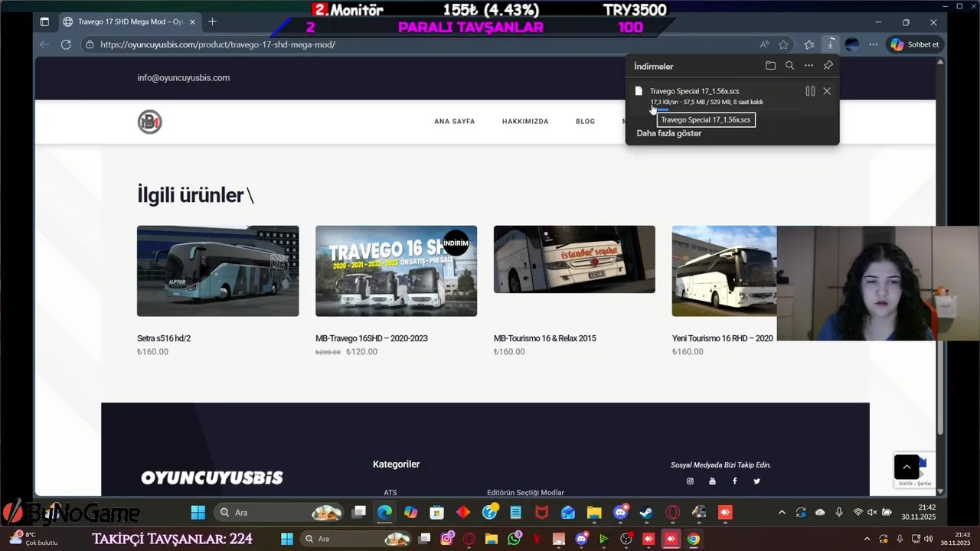Show hidden tray icons chevron, bottom taskbar
The image size is (980, 551).
click(867, 539)
